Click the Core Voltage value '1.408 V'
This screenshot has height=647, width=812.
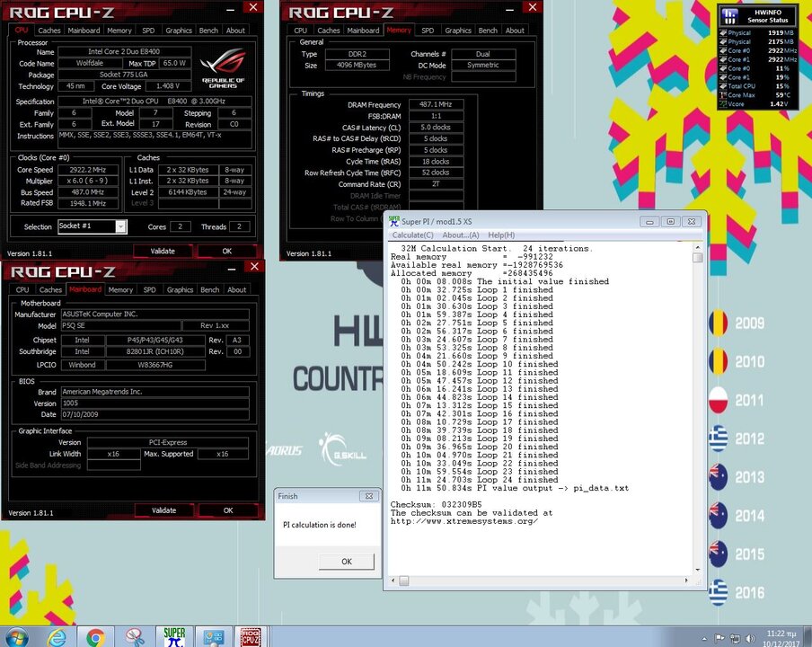(x=168, y=86)
